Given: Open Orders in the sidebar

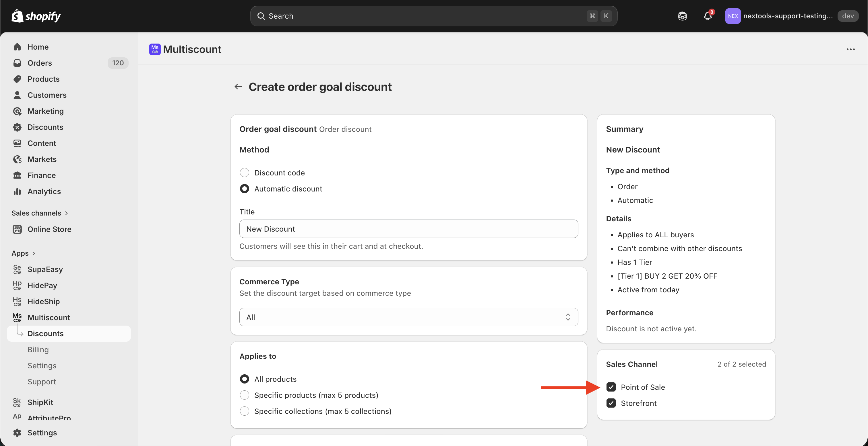Looking at the screenshot, I should pos(40,63).
